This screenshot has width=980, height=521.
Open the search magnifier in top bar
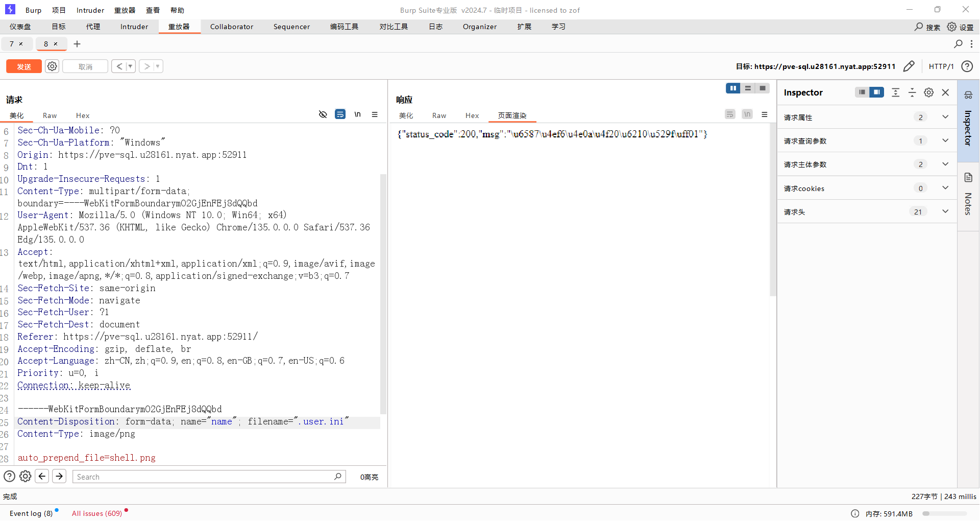919,27
